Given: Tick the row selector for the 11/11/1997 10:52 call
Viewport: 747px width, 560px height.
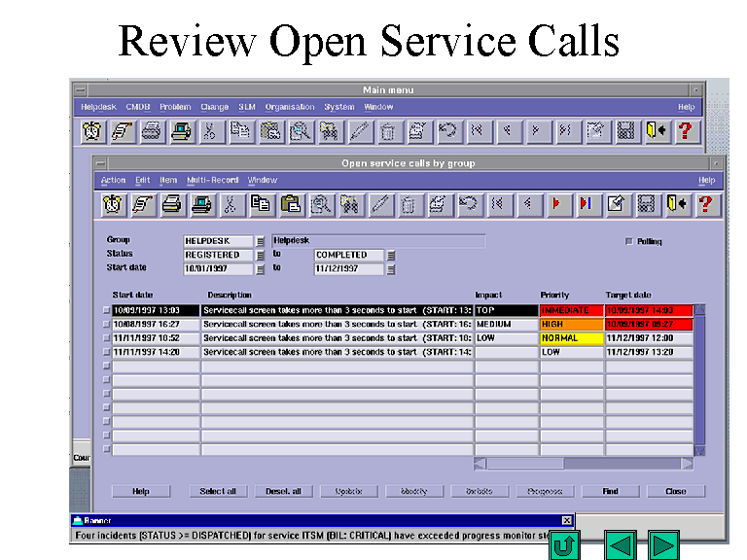Looking at the screenshot, I should point(107,338).
